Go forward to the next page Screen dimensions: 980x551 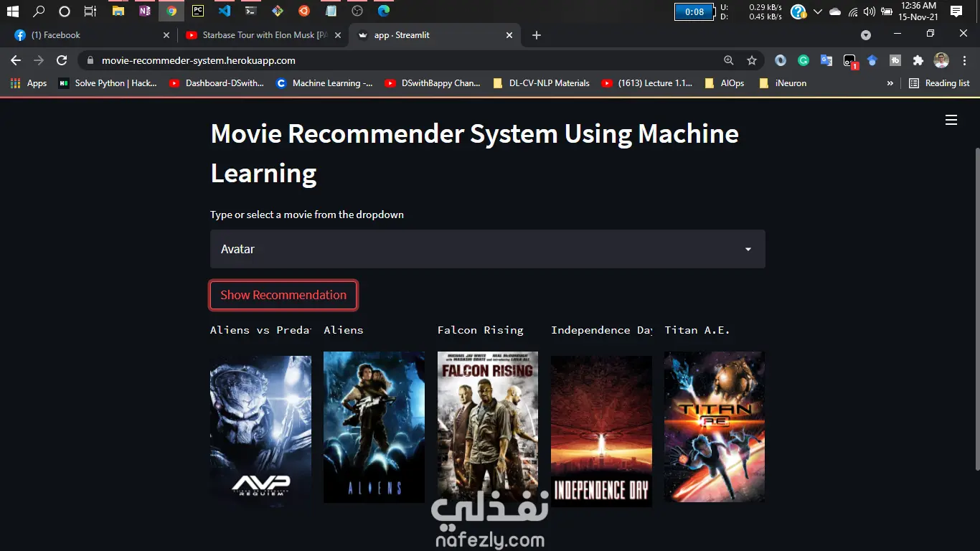[39, 60]
